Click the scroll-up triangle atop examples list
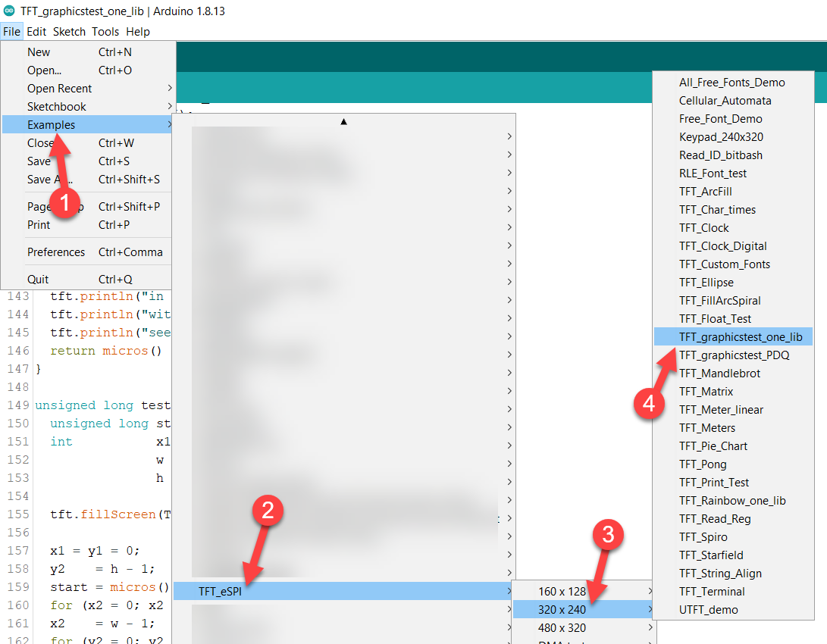Screen dimensions: 827x644 (x=344, y=122)
